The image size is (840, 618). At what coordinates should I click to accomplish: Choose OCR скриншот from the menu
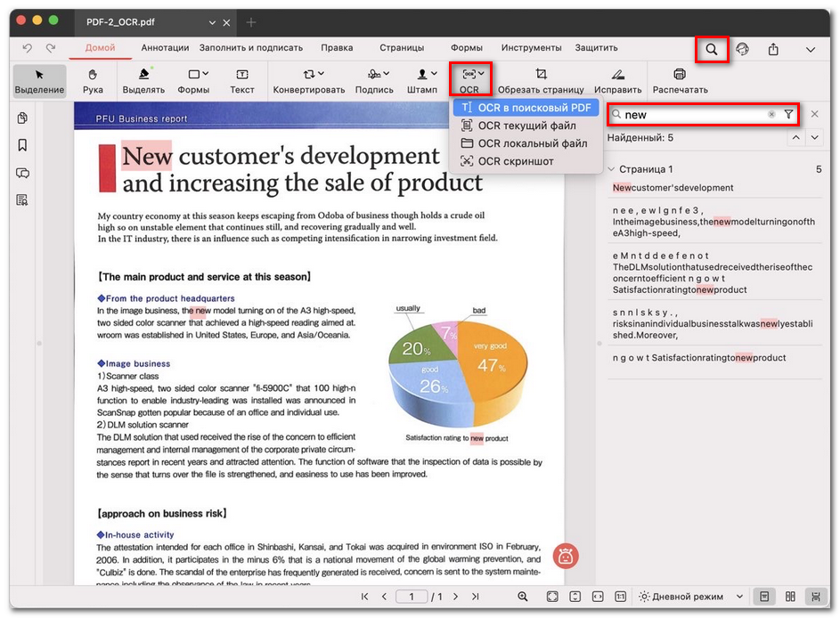[515, 161]
